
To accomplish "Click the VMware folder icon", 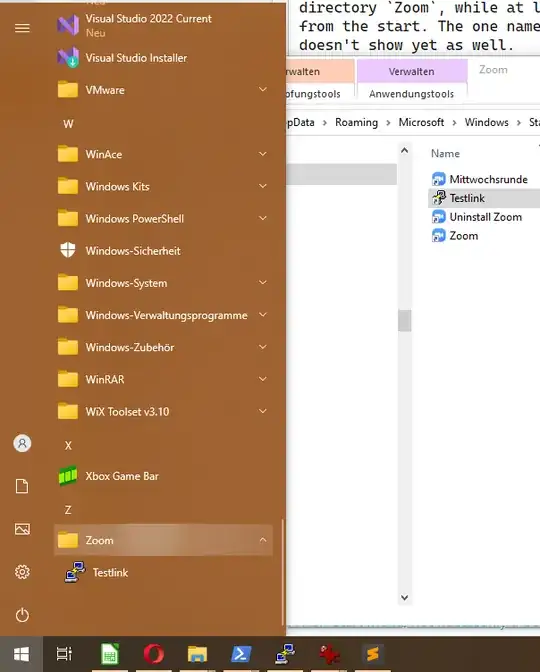I will 68,90.
